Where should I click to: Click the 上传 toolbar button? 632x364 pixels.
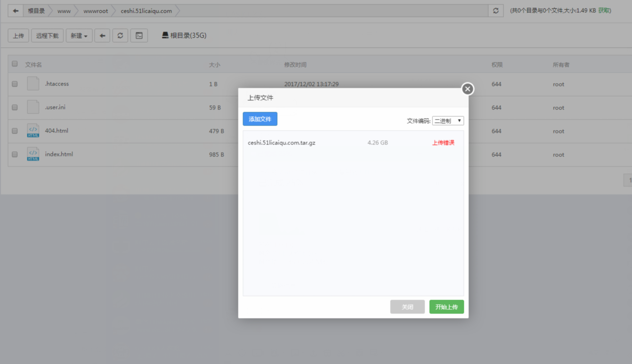click(x=18, y=36)
